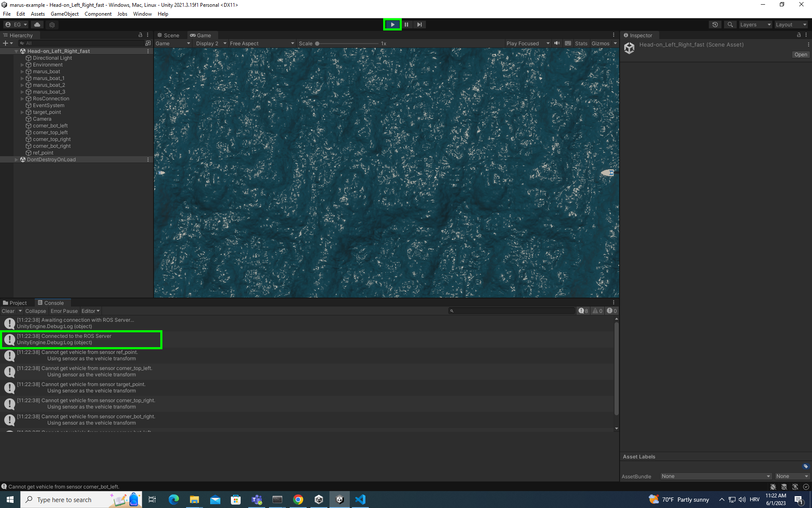Click the Pause button
Image resolution: width=812 pixels, height=508 pixels.
(x=406, y=25)
